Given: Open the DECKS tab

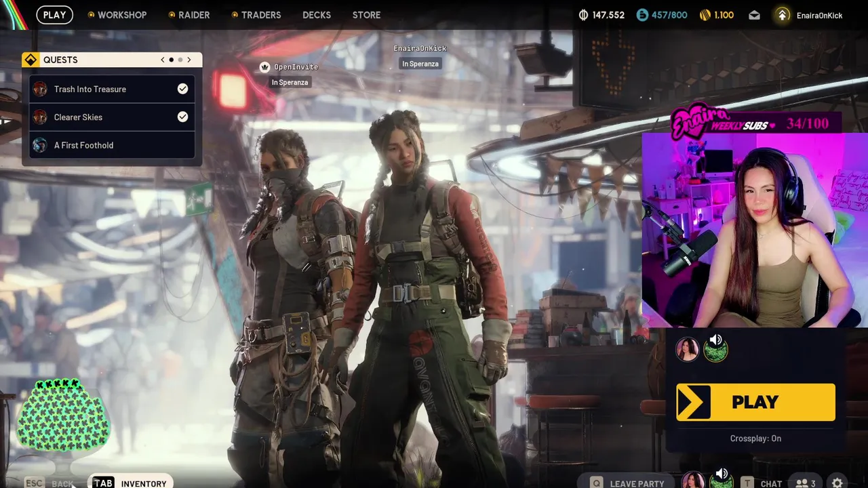Looking at the screenshot, I should pos(317,15).
